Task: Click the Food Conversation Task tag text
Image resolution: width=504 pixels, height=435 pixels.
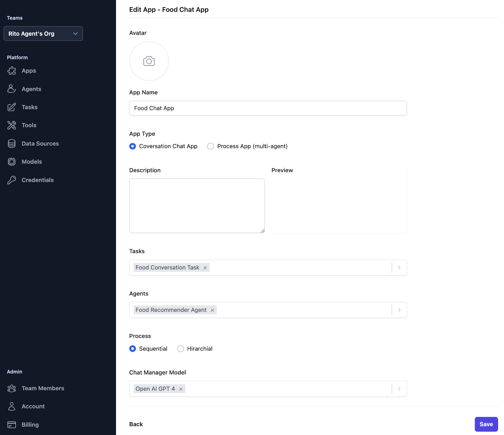Action: pyautogui.click(x=167, y=268)
